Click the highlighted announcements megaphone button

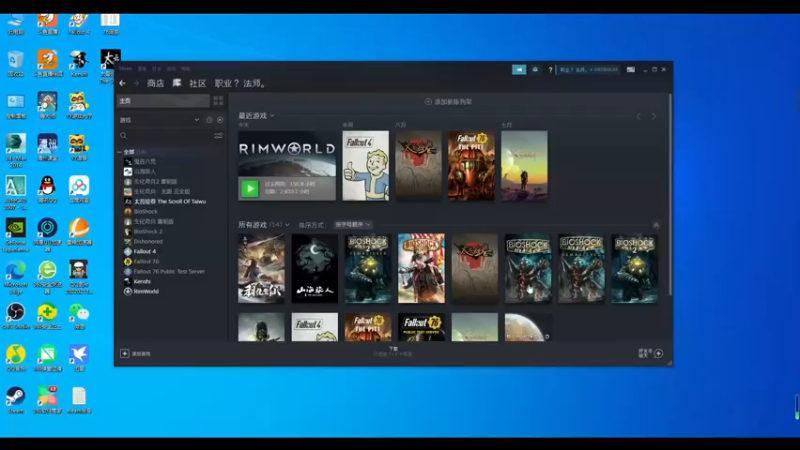519,69
